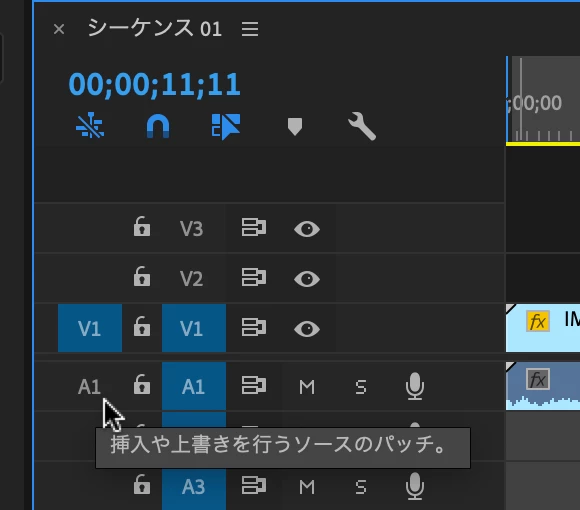Click the time ruler at 00;00
The width and height of the screenshot is (580, 510).
coord(535,103)
